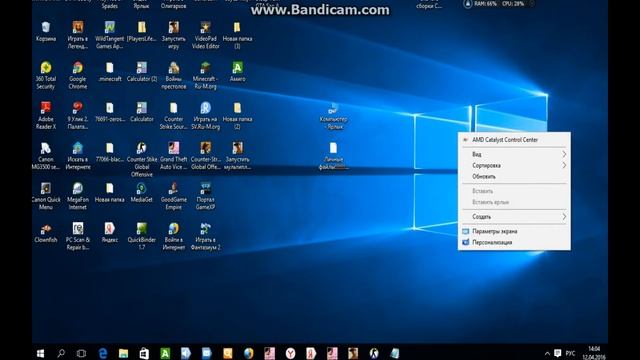Viewport: 640px width, 360px height.
Task: Choose Обновить in the context menu
Action: [514, 176]
